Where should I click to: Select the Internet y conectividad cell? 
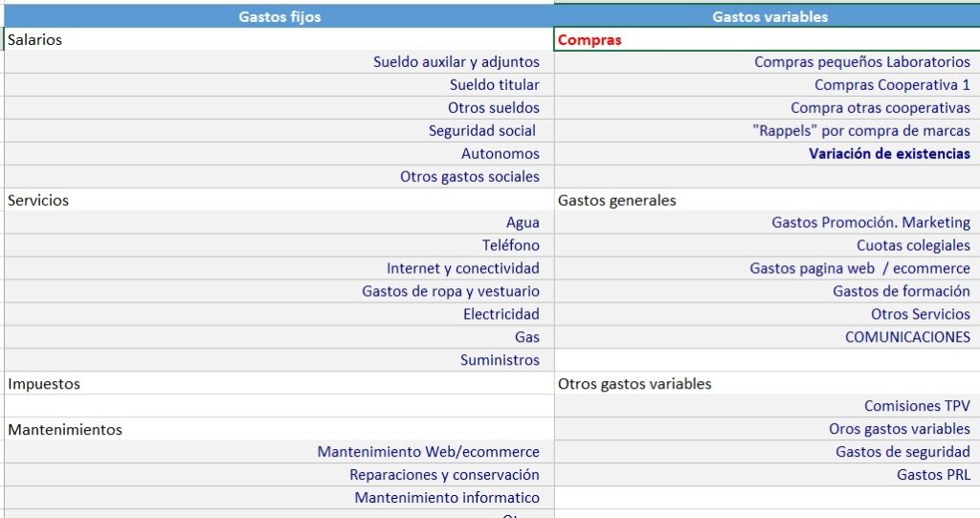pos(279,268)
